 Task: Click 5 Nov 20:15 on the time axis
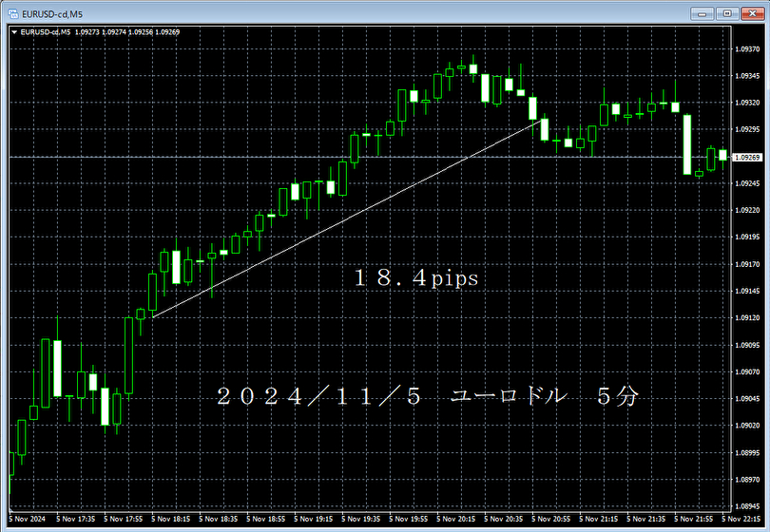pos(460,520)
